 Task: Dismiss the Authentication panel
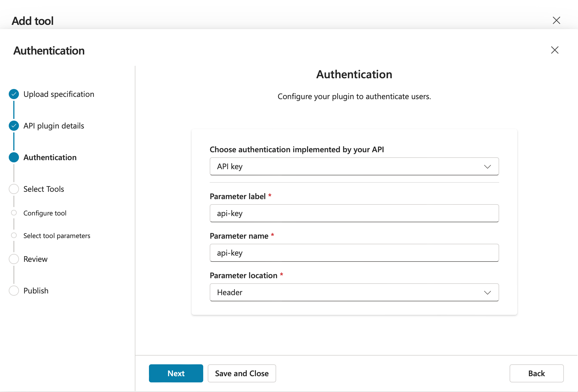555,50
